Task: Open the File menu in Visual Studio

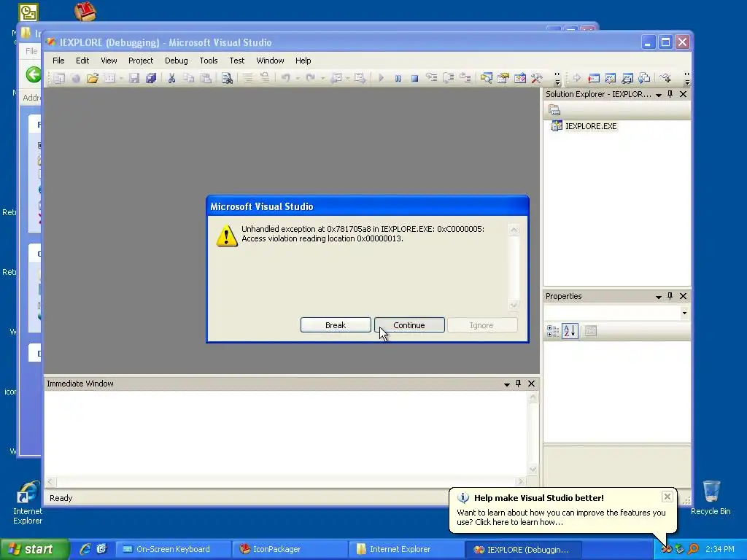Action: pos(58,61)
